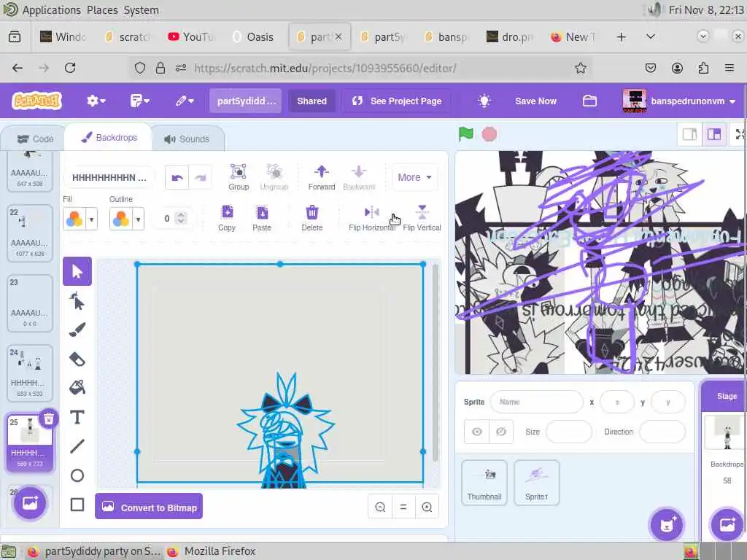Switch to small stage layout
Viewport: 747px width, 560px height.
coord(689,135)
